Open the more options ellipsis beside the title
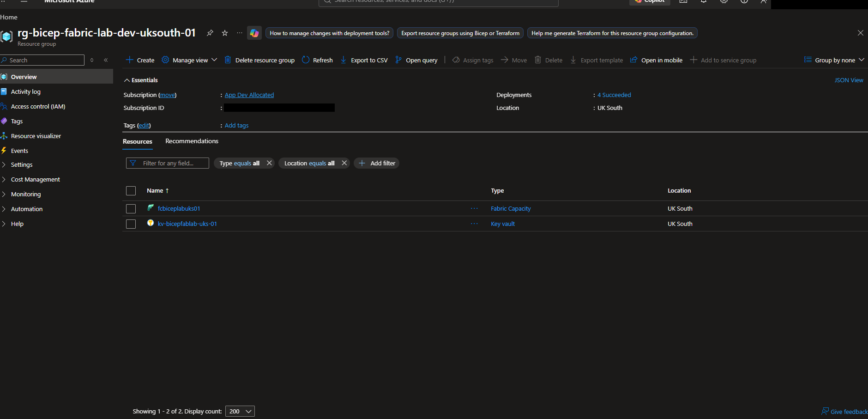This screenshot has height=419, width=868. pyautogui.click(x=239, y=33)
